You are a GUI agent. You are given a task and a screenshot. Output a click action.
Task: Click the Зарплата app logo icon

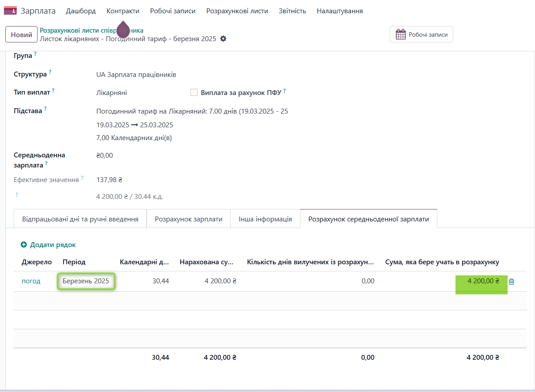(x=10, y=11)
